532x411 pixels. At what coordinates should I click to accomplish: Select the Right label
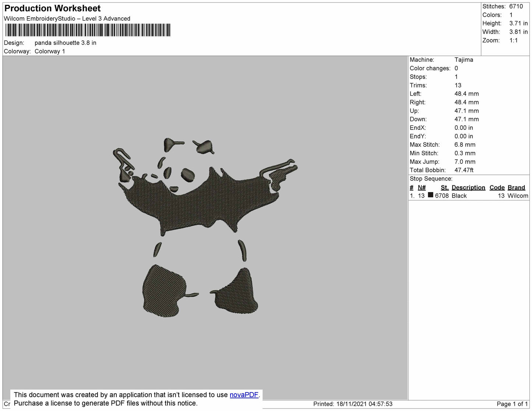point(418,102)
